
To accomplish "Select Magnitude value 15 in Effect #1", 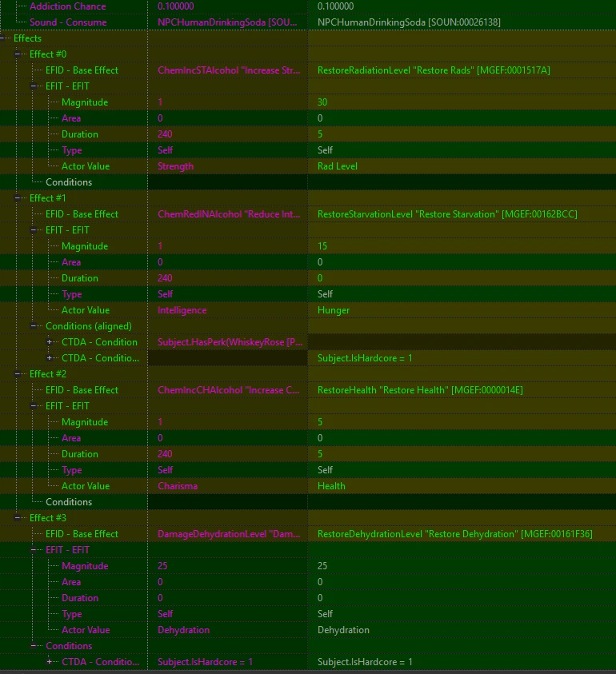I will click(322, 246).
